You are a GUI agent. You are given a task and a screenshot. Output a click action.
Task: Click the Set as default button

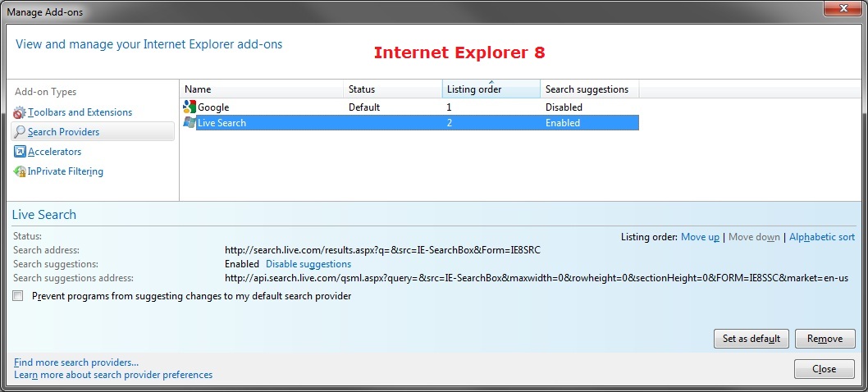pyautogui.click(x=752, y=339)
